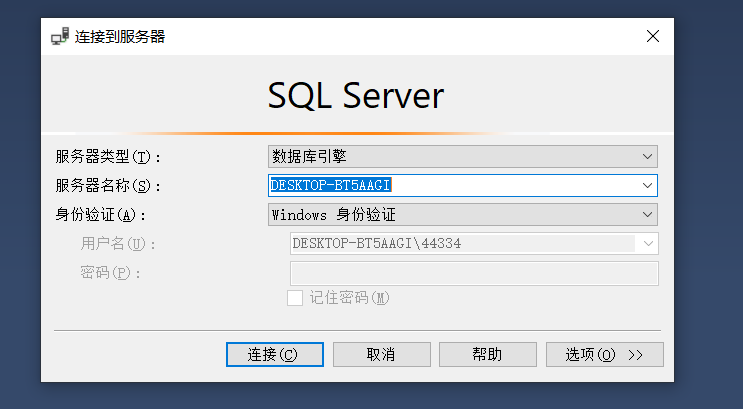The width and height of the screenshot is (743, 409).
Task: Click the 密码 password field
Action: tap(474, 273)
